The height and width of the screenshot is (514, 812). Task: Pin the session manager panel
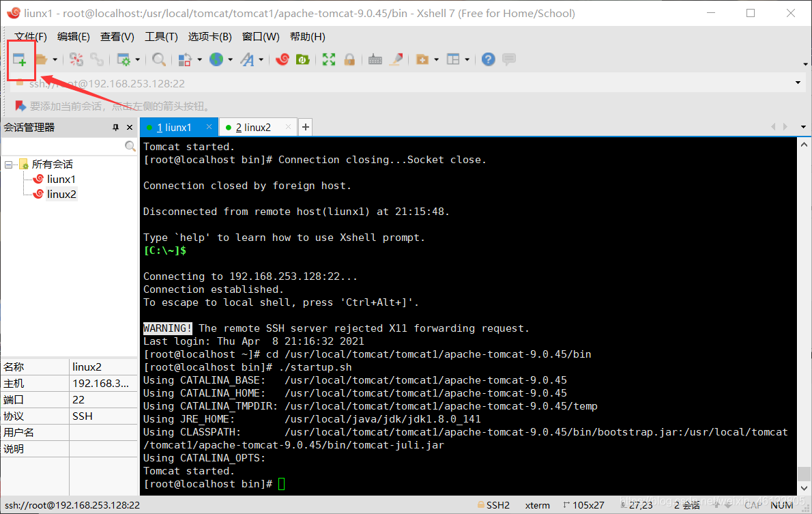coord(115,128)
